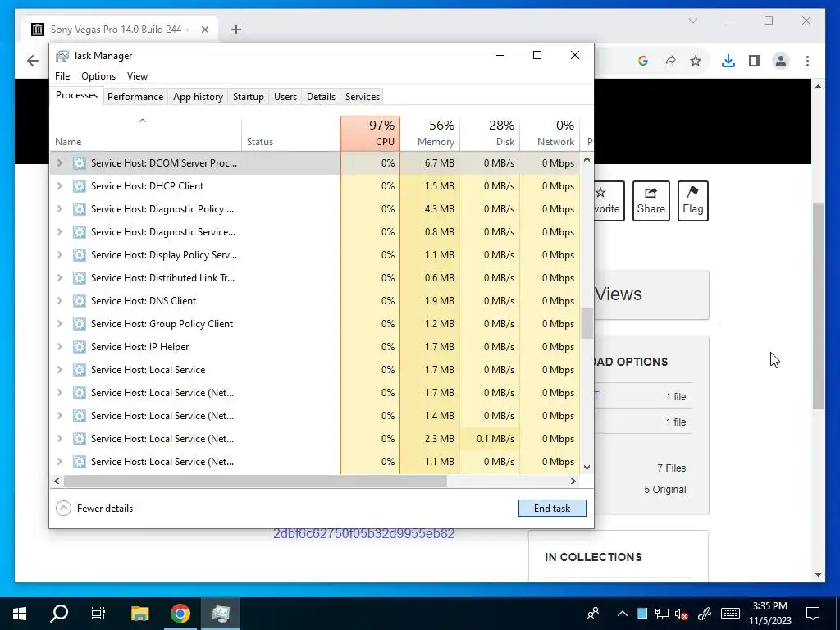This screenshot has height=630, width=840.
Task: Click the Chrome download icon
Action: tap(728, 61)
